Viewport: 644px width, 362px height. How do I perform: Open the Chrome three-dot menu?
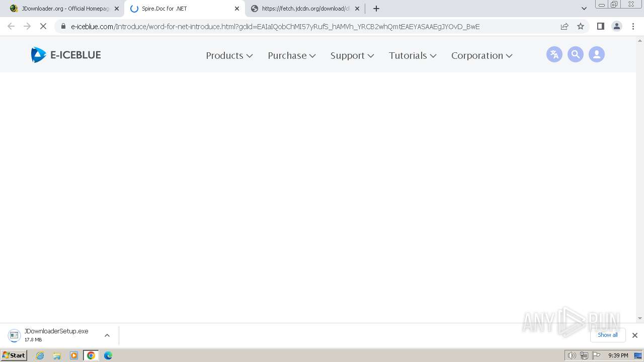pos(633,26)
